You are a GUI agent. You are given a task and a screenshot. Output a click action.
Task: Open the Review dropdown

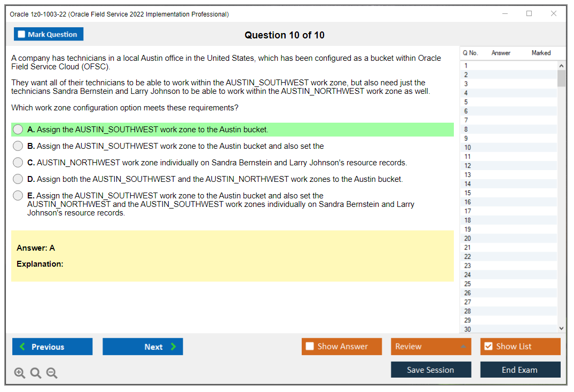pos(431,346)
